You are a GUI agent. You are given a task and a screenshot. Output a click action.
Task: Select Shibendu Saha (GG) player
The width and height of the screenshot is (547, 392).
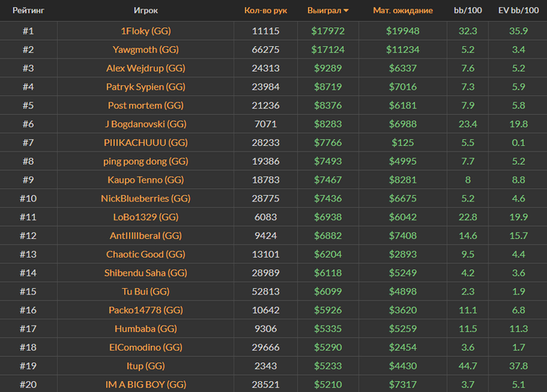[146, 273]
